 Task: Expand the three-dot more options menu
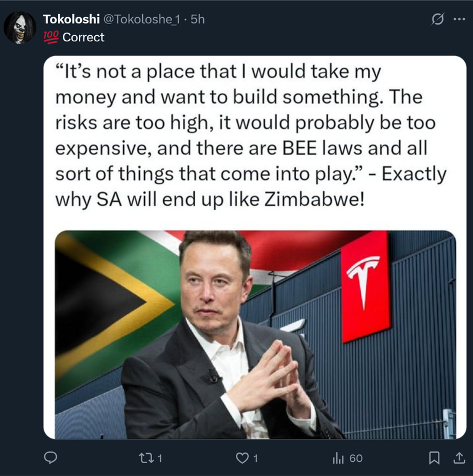459,20
